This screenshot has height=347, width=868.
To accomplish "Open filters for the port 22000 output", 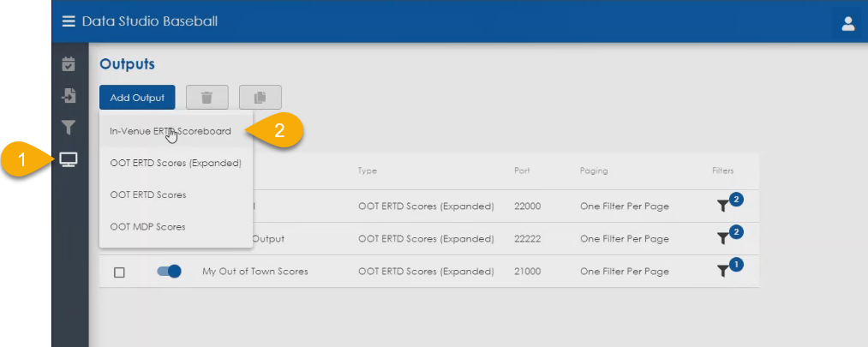I will [x=725, y=206].
